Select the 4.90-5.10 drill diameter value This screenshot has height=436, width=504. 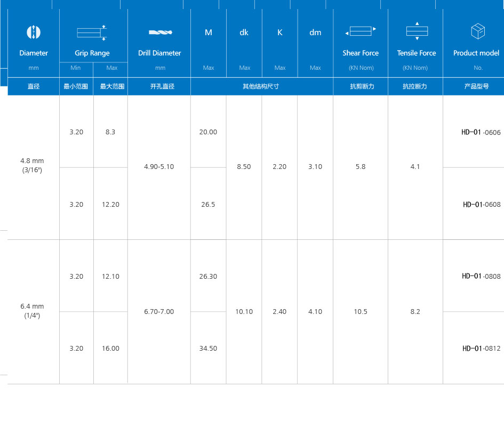[x=159, y=167]
